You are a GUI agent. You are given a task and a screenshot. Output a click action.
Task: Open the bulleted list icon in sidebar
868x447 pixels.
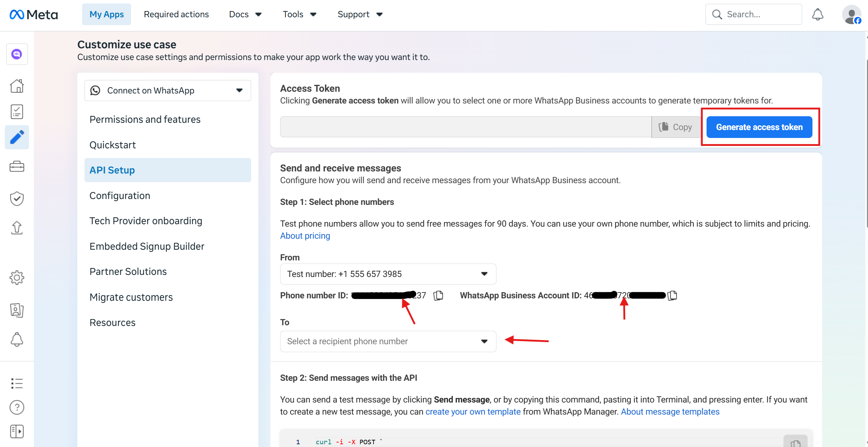coord(17,383)
